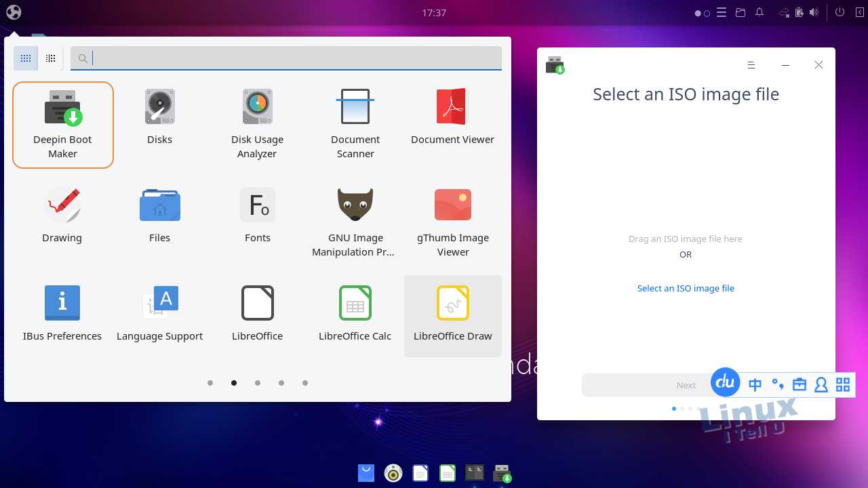The height and width of the screenshot is (488, 868).
Task: Open the launcher logo at top-left
Action: point(14,12)
